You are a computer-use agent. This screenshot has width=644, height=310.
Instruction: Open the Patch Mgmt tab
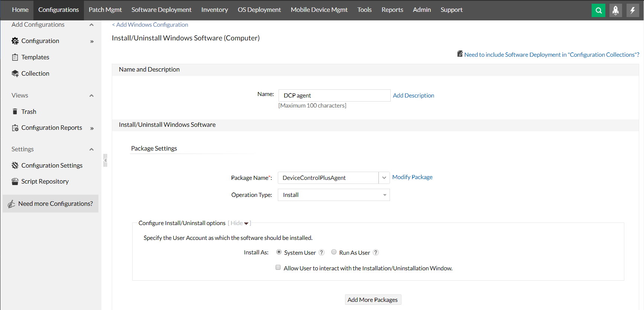pos(105,10)
